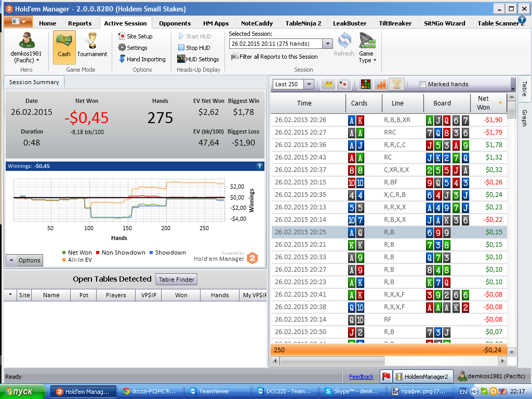Open Hand Importing option
The width and height of the screenshot is (532, 399).
[142, 59]
